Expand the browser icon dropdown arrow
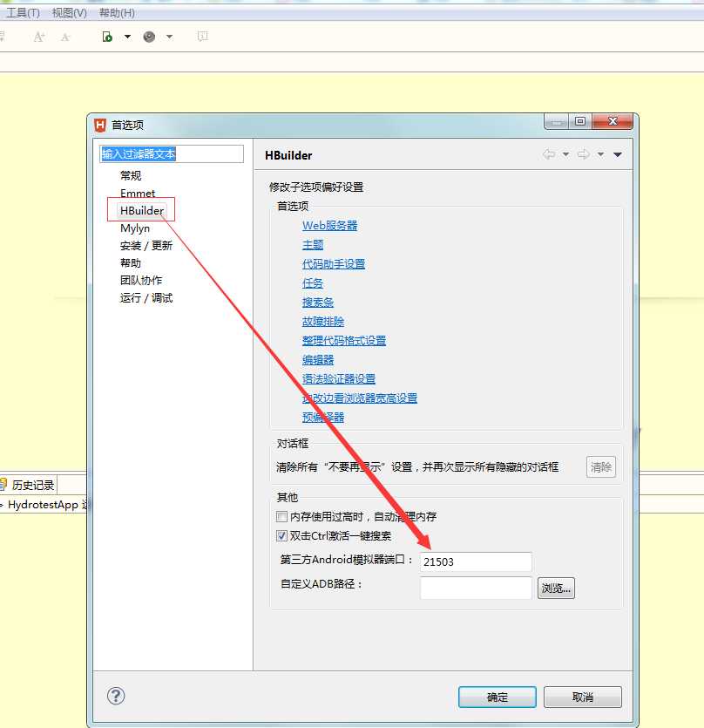 169,37
